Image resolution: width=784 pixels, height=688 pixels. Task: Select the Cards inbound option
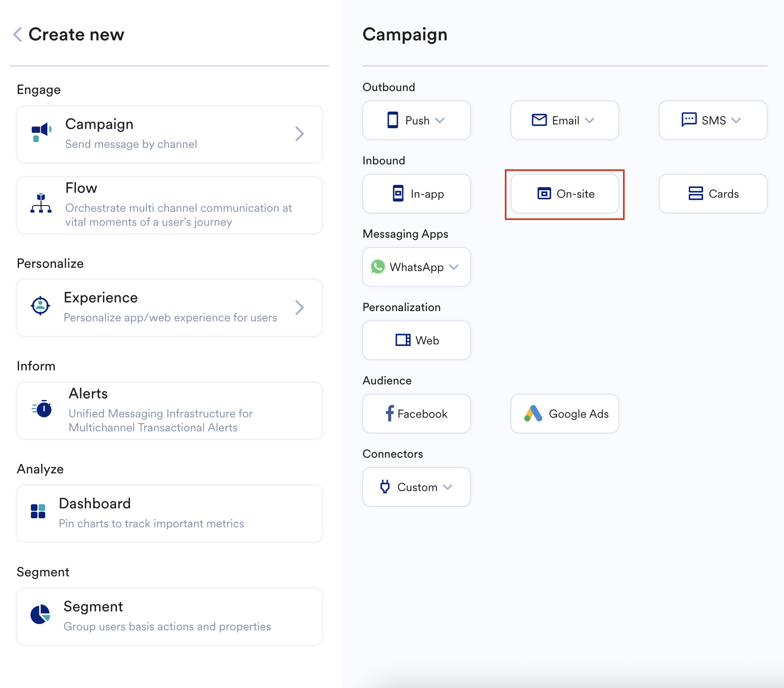coord(713,194)
